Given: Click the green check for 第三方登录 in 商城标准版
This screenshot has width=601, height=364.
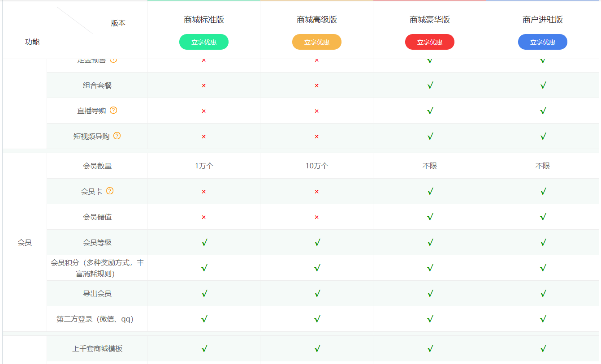Looking at the screenshot, I should pos(204,319).
